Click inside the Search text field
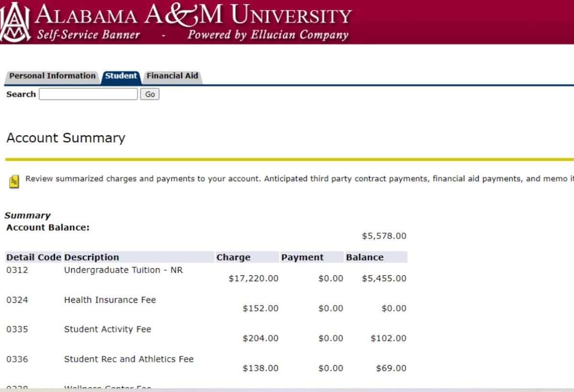Image resolution: width=574 pixels, height=392 pixels. pos(88,94)
